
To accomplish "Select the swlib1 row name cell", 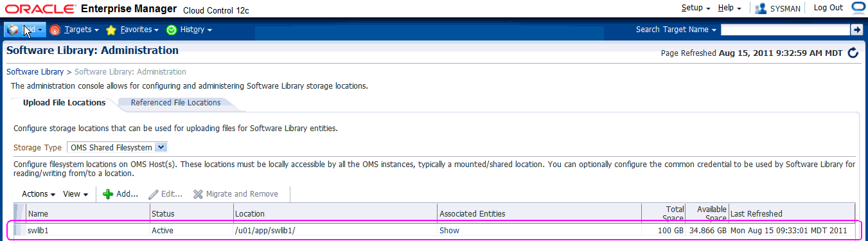I will (x=87, y=230).
